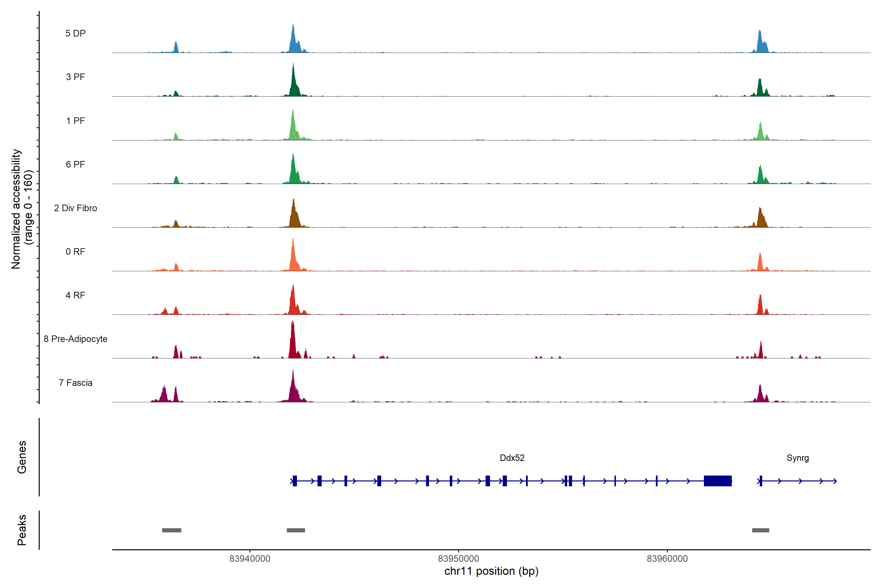Select the 8 Pre-Adipocyte track label

tap(75, 339)
